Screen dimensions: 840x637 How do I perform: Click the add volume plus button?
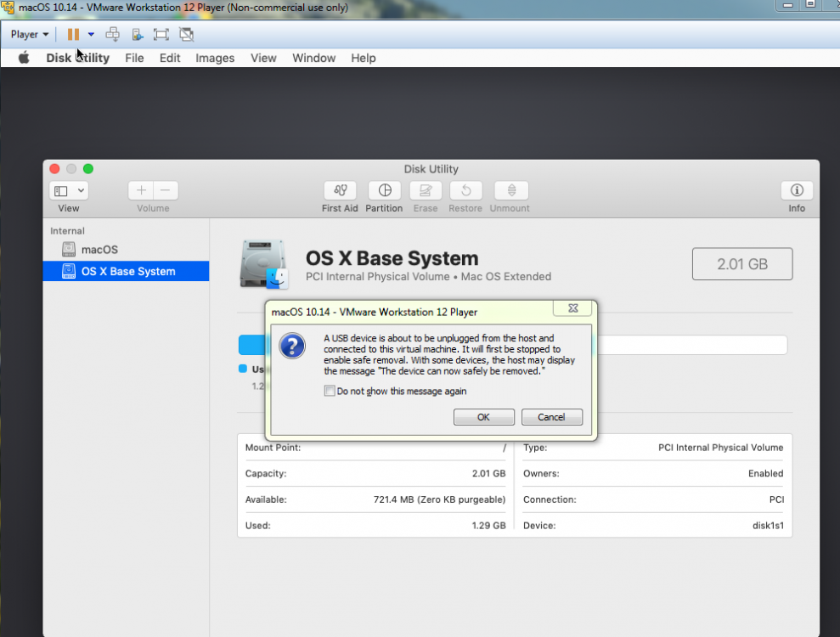click(141, 191)
